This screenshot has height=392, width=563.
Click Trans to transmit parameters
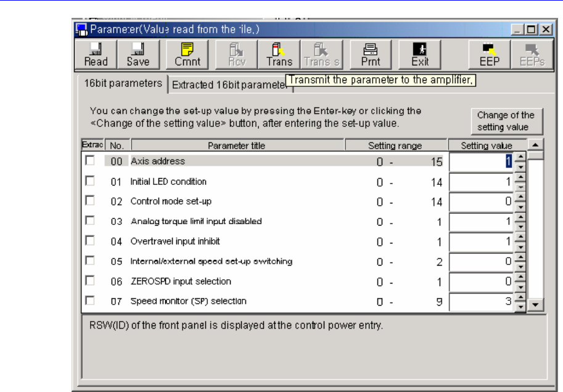pos(279,55)
